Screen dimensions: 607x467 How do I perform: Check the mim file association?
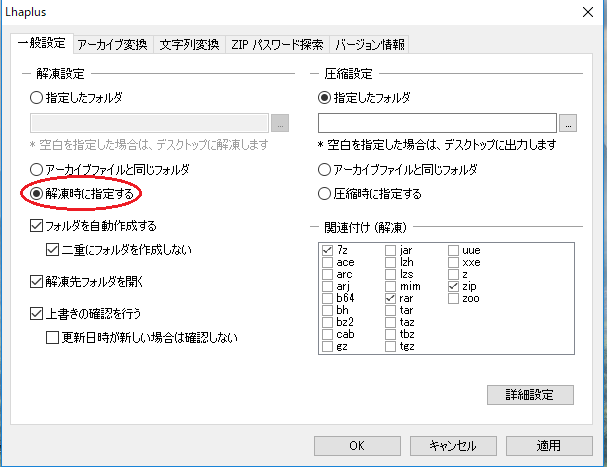[x=390, y=286]
